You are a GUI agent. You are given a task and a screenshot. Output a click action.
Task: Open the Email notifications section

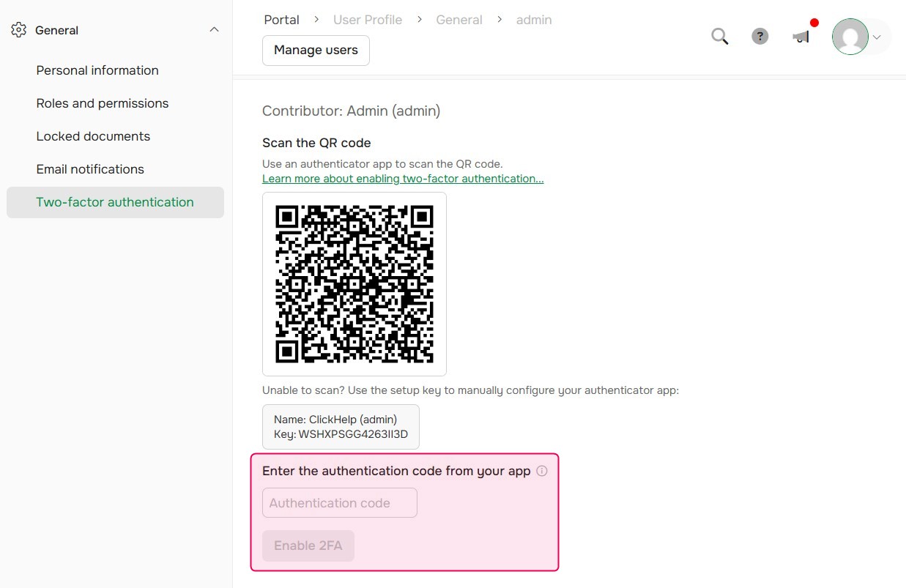tap(89, 168)
